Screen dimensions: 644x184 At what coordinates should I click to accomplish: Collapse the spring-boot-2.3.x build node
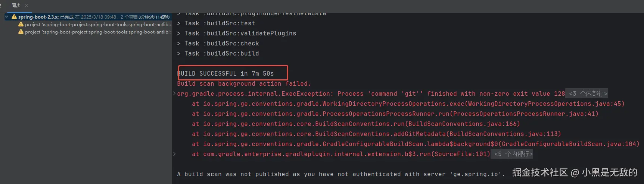coord(7,17)
